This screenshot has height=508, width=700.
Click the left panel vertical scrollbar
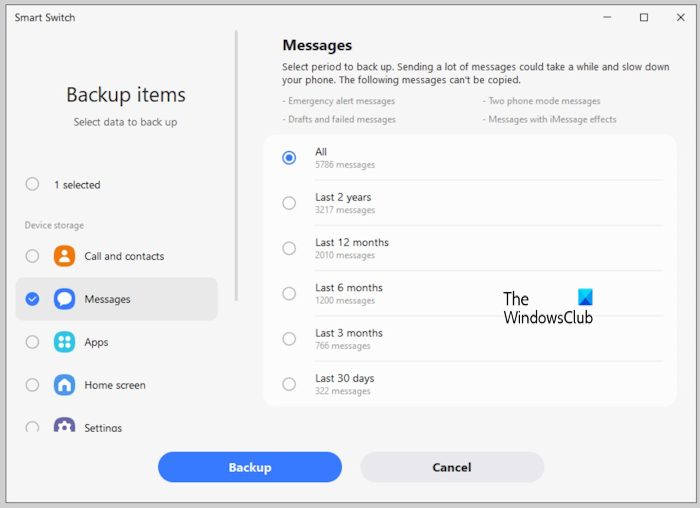(x=236, y=165)
